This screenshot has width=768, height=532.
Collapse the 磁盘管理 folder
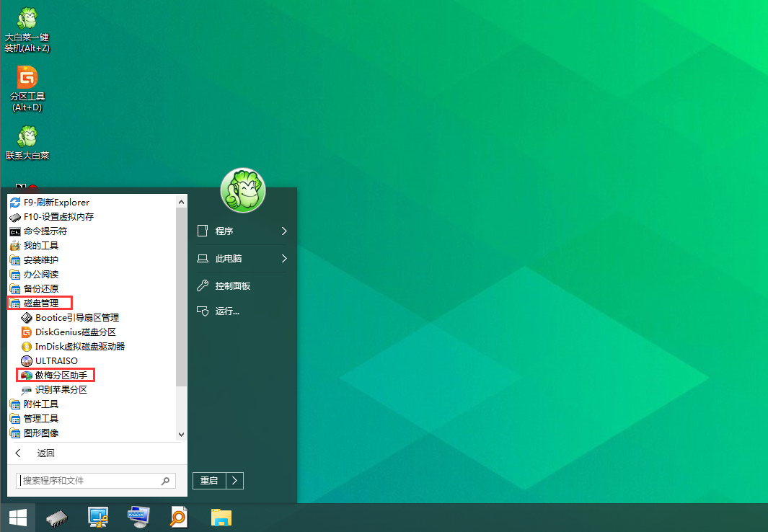pyautogui.click(x=34, y=303)
